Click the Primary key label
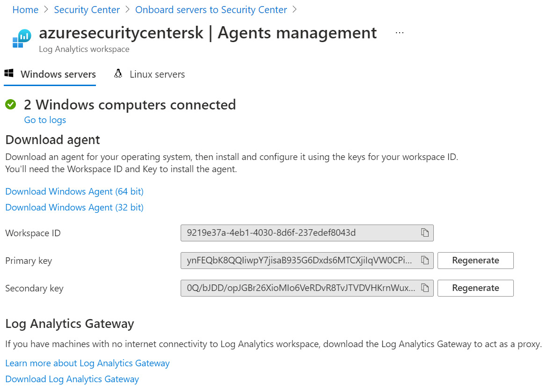The width and height of the screenshot is (555, 392). click(29, 261)
